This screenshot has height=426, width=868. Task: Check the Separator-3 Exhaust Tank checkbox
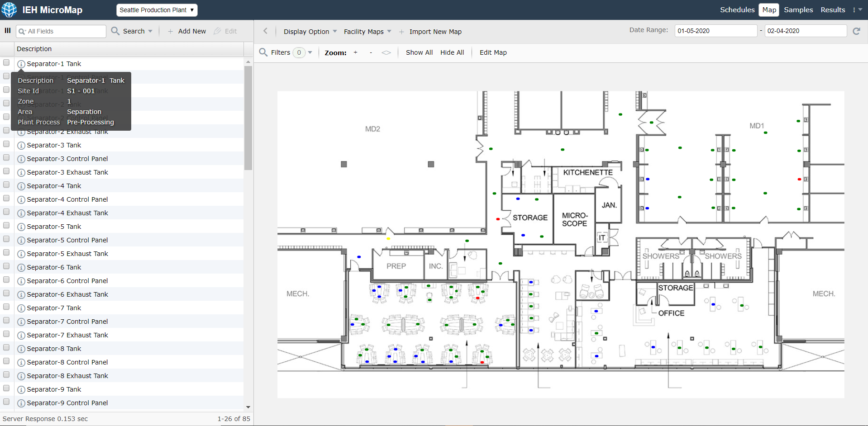(x=6, y=171)
